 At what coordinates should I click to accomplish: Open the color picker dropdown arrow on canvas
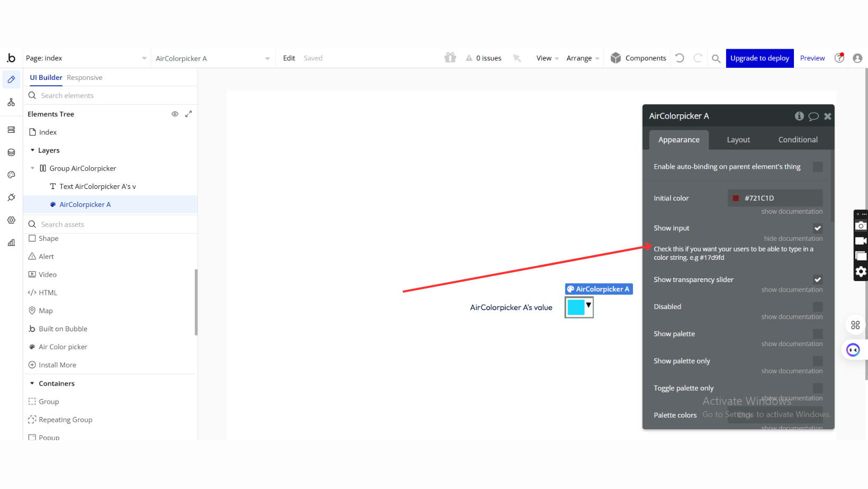click(588, 305)
